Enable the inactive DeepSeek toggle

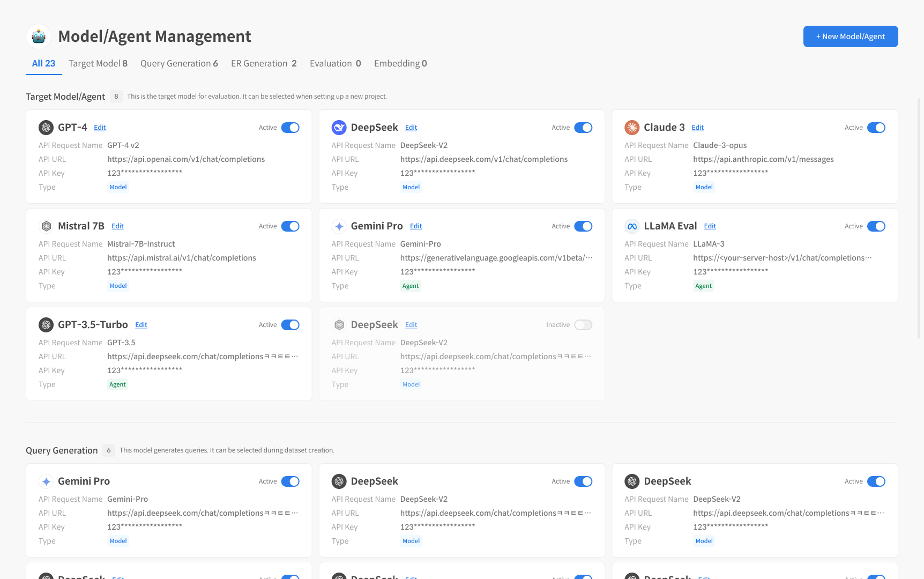(x=583, y=325)
